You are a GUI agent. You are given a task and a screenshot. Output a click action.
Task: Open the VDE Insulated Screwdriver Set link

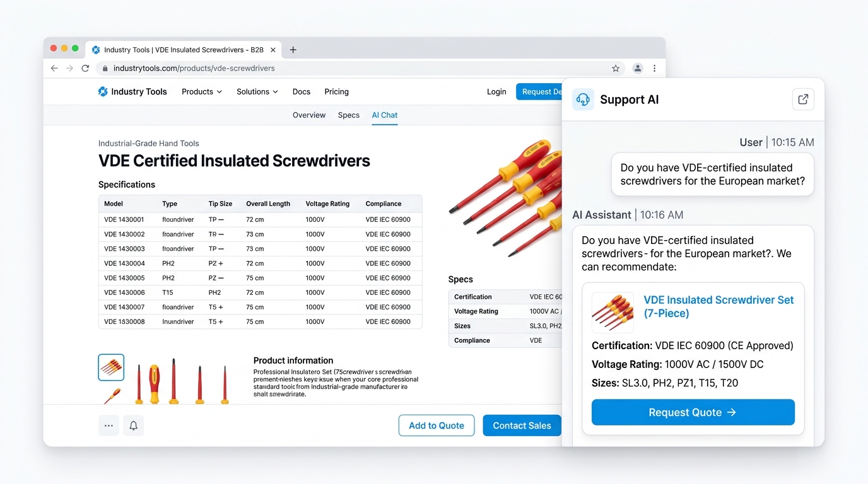[x=718, y=306]
